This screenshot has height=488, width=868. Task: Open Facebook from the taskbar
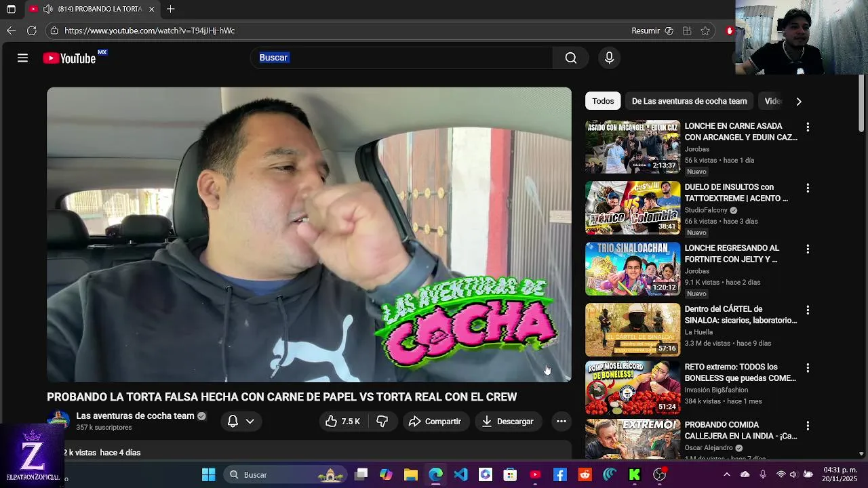coord(560,474)
